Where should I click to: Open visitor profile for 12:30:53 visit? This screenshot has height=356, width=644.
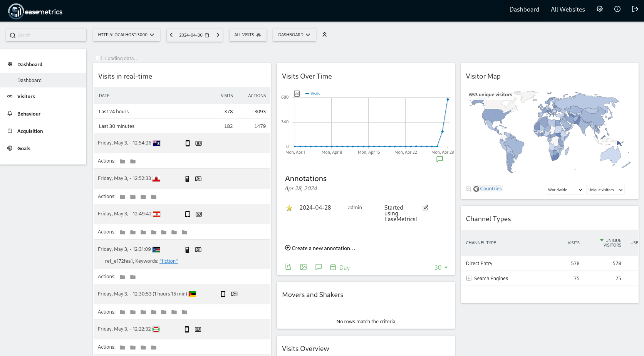tap(234, 294)
